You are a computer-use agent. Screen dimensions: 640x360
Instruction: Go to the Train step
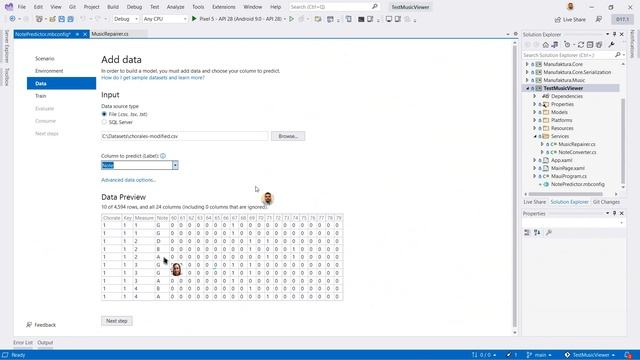40,96
